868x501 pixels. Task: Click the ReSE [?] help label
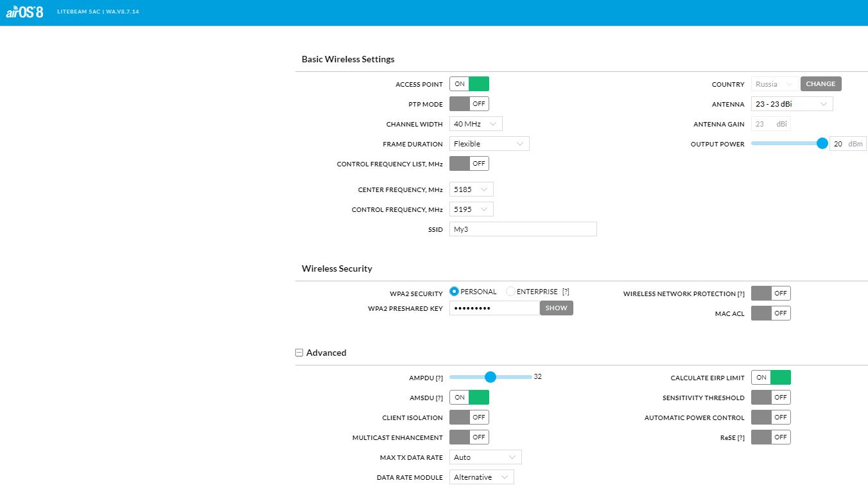tap(741, 438)
